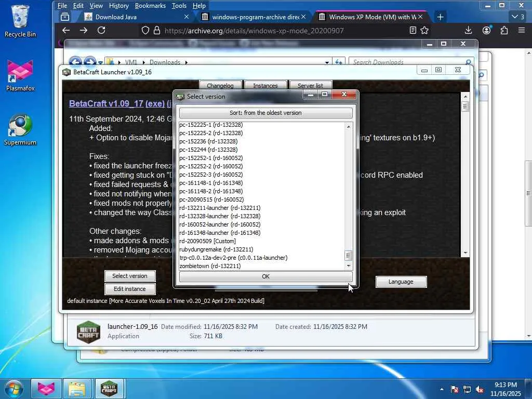The width and height of the screenshot is (532, 399).
Task: Open the browser downloads panel
Action: [468, 31]
